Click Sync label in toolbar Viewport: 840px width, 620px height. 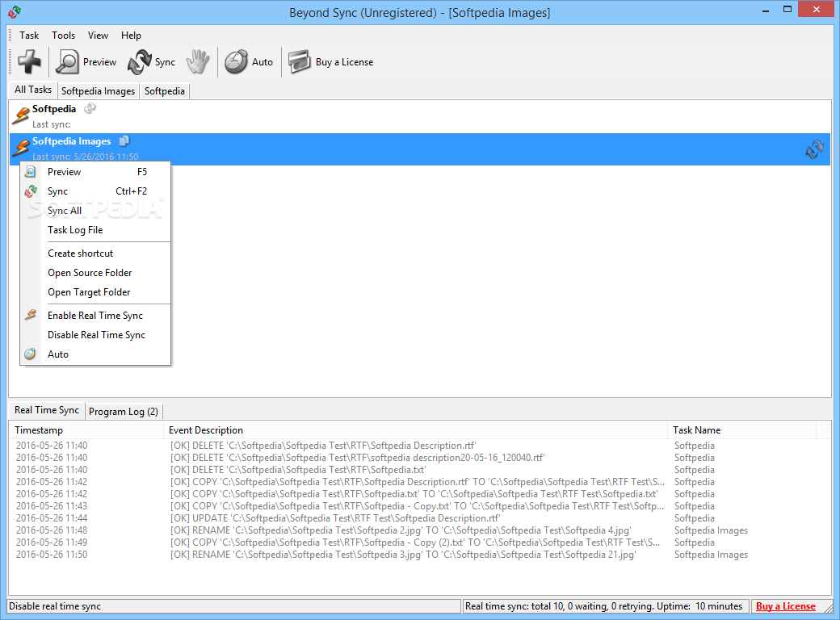click(x=165, y=62)
